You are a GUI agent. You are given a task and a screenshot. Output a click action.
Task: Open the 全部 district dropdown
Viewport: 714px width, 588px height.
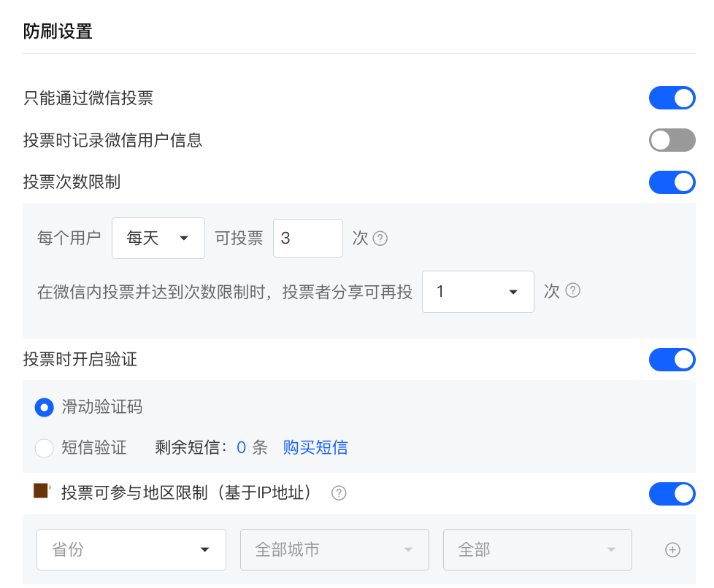pyautogui.click(x=537, y=550)
